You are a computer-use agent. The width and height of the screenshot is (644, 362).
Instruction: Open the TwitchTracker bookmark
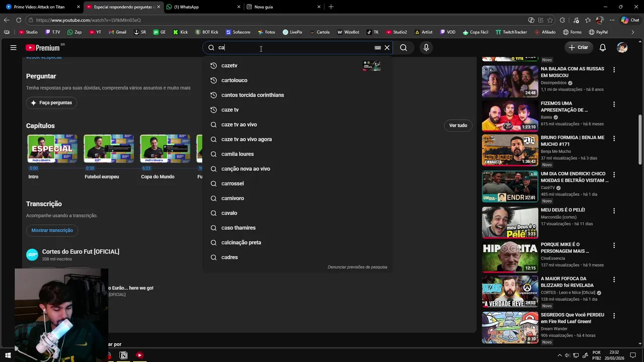pos(511,32)
